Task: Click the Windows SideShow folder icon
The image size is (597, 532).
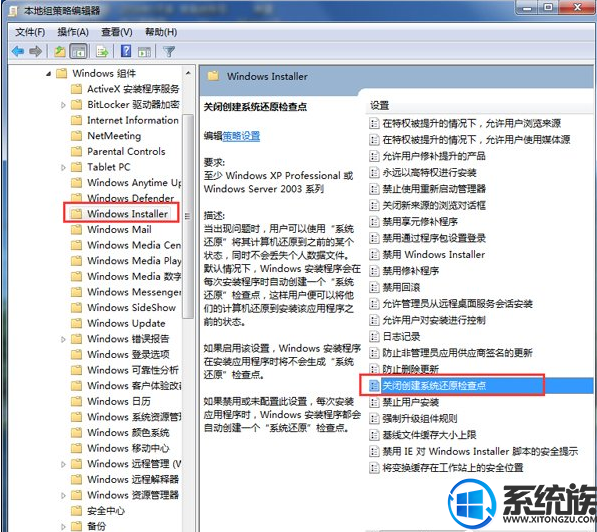Action: 77,307
